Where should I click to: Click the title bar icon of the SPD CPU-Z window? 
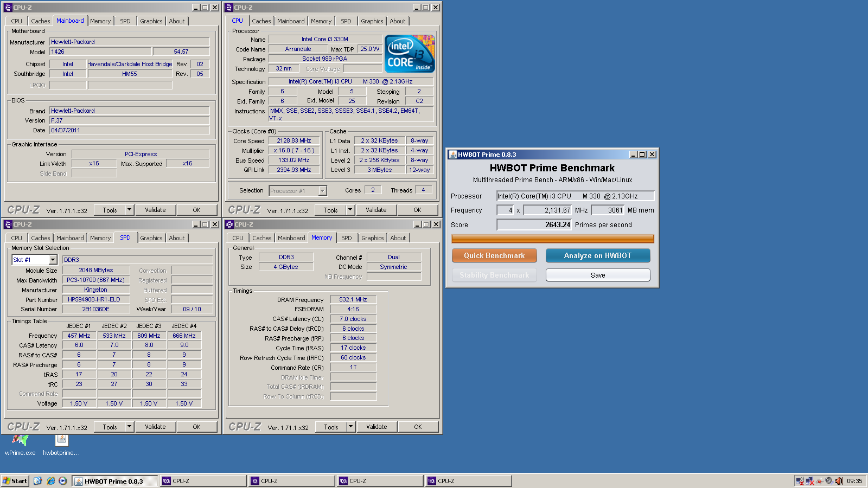[8, 224]
